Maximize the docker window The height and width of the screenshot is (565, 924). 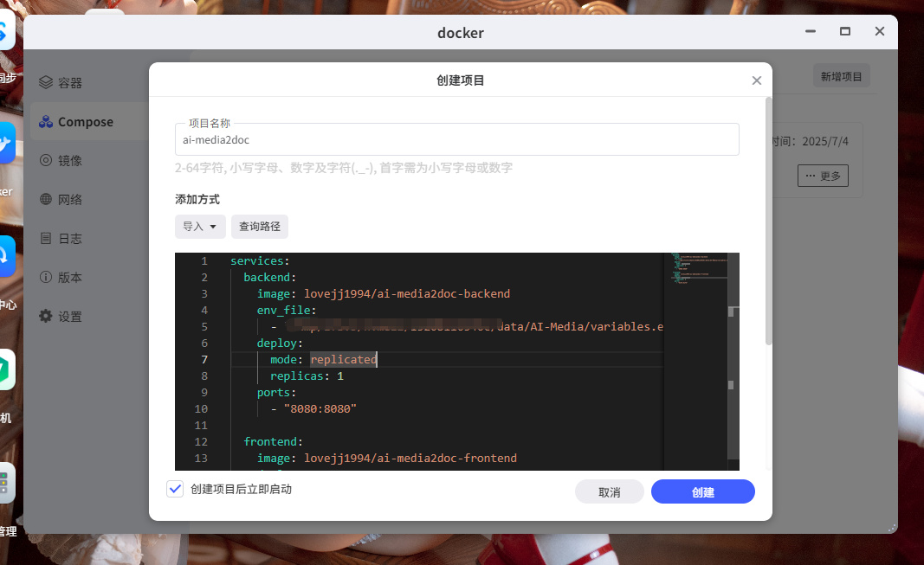pos(845,31)
